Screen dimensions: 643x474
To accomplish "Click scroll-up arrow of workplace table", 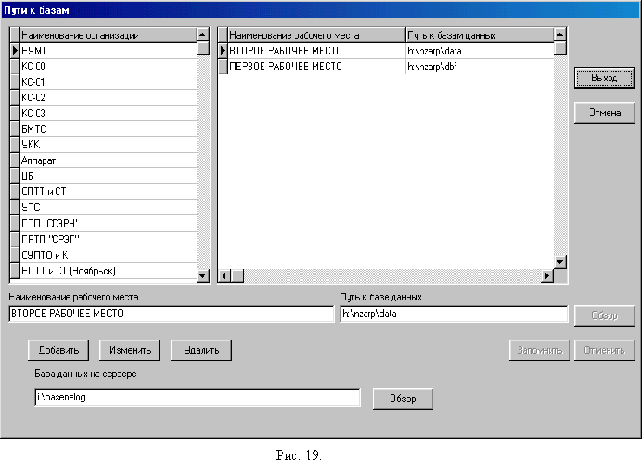I will click(560, 35).
